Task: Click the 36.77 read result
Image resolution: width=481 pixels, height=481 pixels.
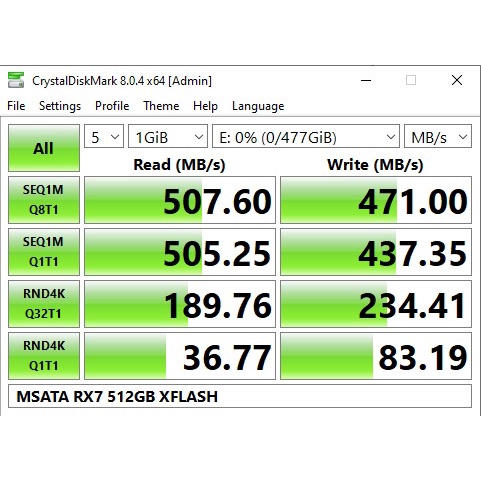Action: pos(180,356)
